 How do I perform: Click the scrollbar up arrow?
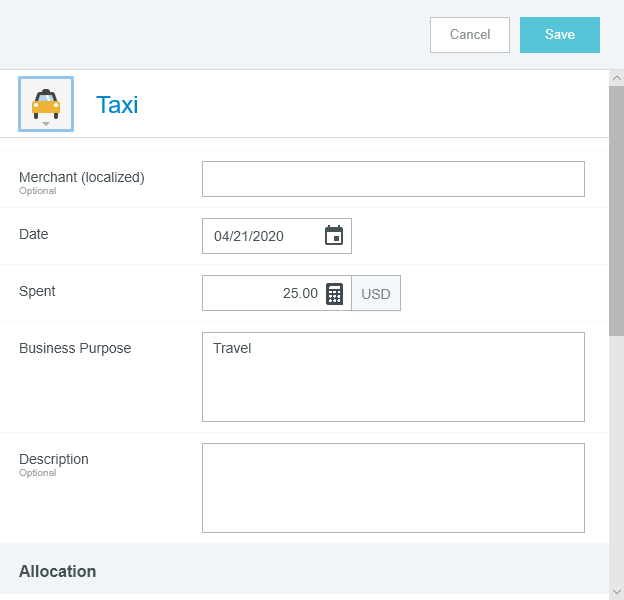point(616,78)
